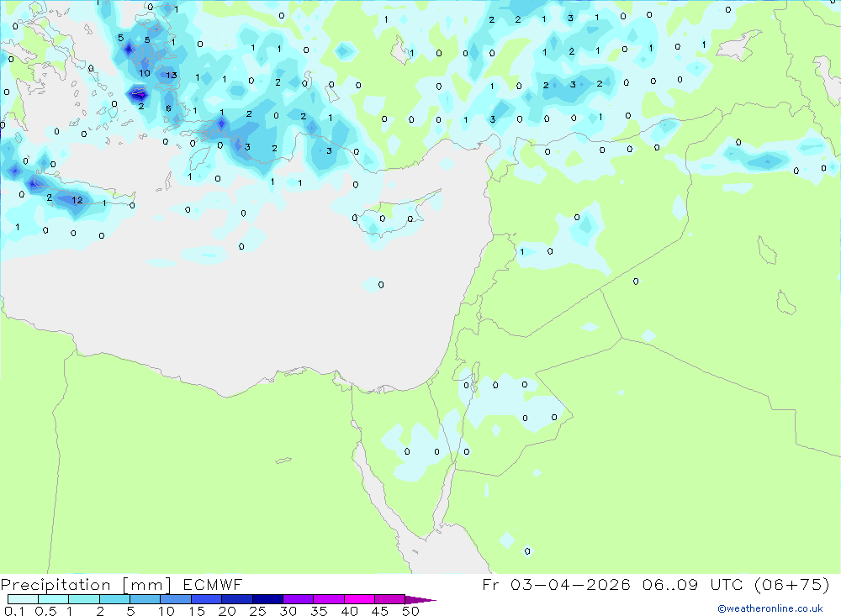Click the 25–30 mm darkest navy legend segment

click(267, 599)
